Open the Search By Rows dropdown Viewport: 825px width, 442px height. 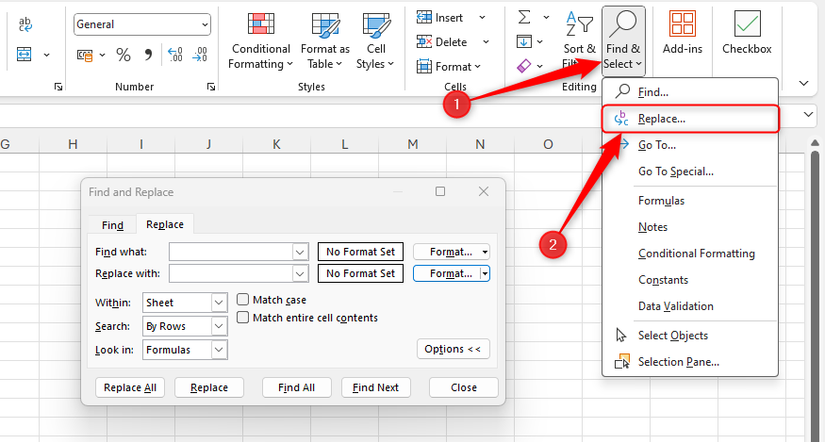pyautogui.click(x=219, y=326)
